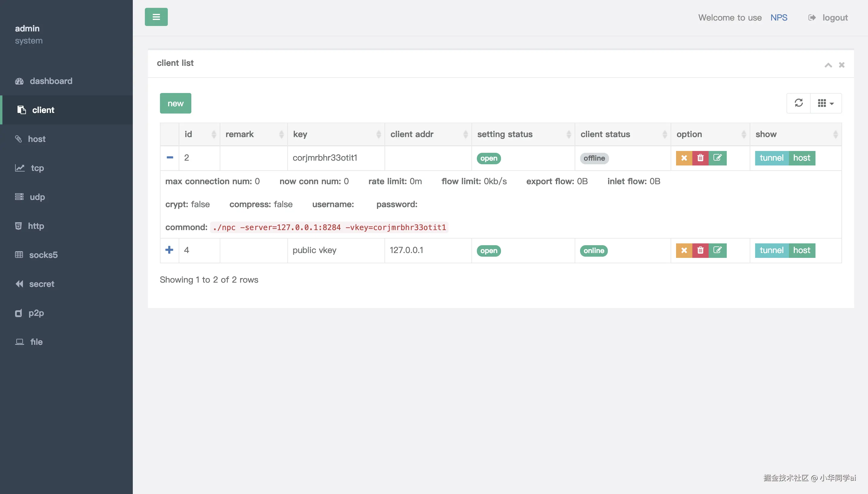Open the columns visibility dropdown
Image resolution: width=868 pixels, height=494 pixels.
pos(825,103)
